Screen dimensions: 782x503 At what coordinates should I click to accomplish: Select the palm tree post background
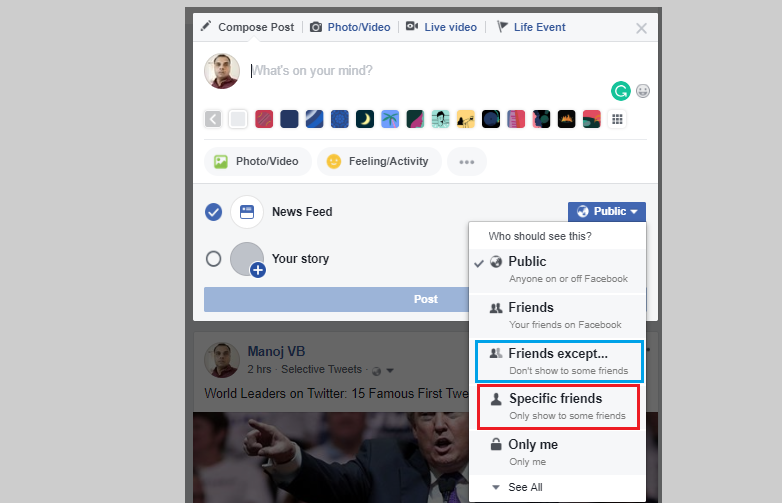[390, 119]
